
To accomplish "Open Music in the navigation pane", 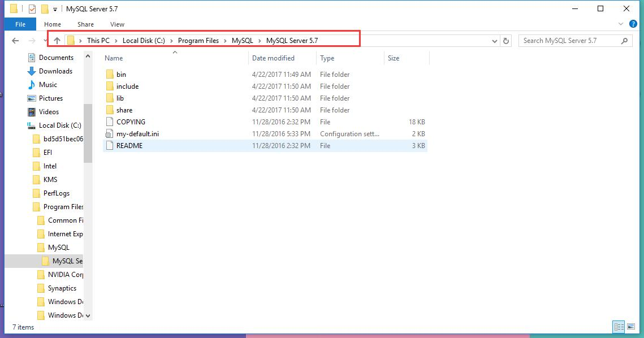I will pyautogui.click(x=47, y=85).
